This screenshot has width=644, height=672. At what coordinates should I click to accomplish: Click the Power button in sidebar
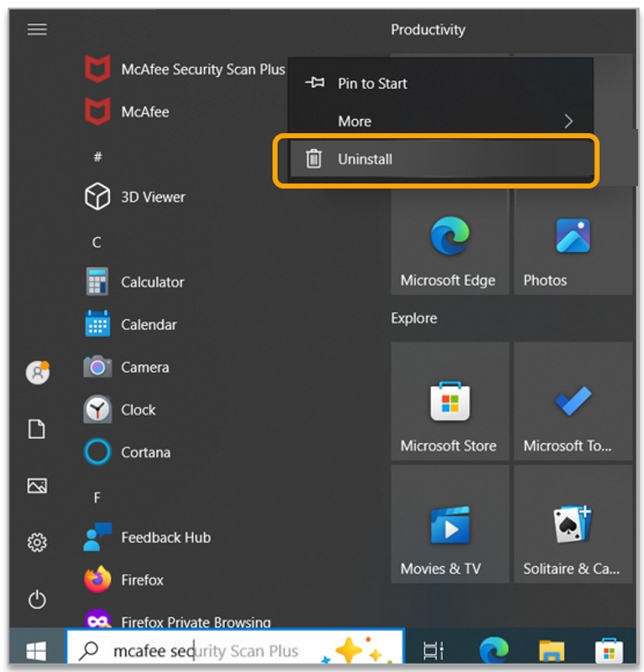tap(37, 599)
